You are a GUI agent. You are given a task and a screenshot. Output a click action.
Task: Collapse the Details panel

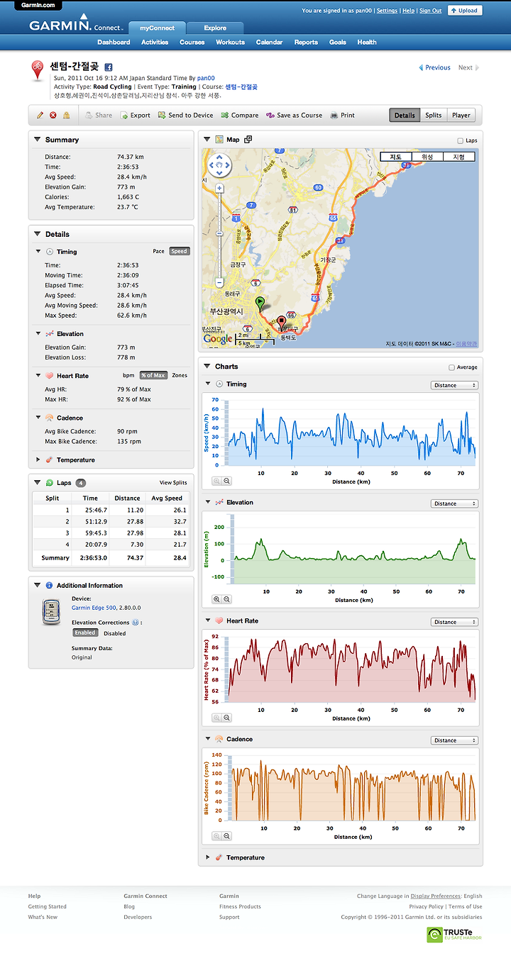[x=38, y=234]
